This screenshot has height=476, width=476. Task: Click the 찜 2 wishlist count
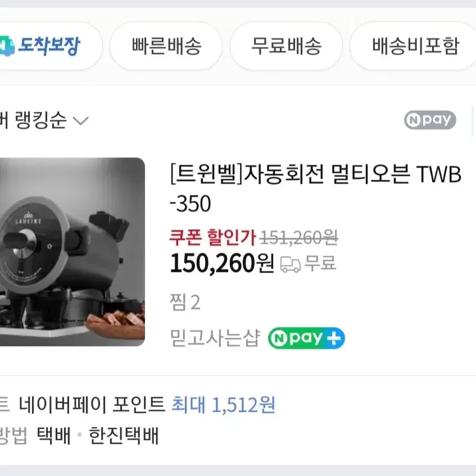coord(185,302)
